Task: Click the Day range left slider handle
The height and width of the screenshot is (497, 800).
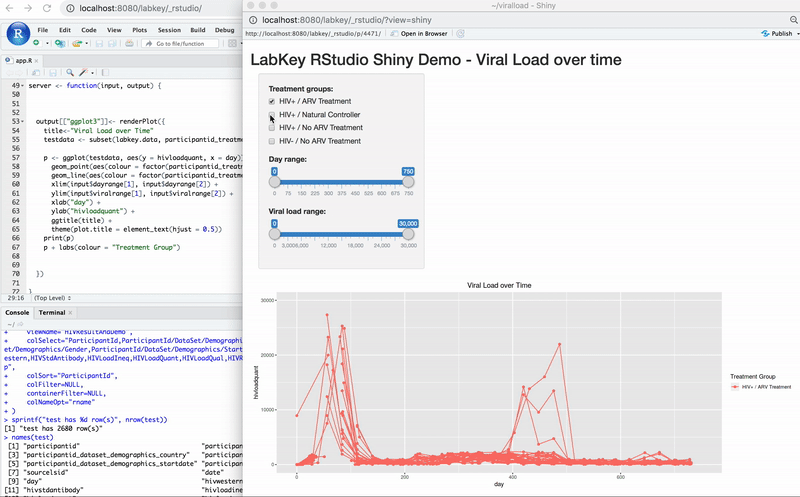Action: pos(274,182)
